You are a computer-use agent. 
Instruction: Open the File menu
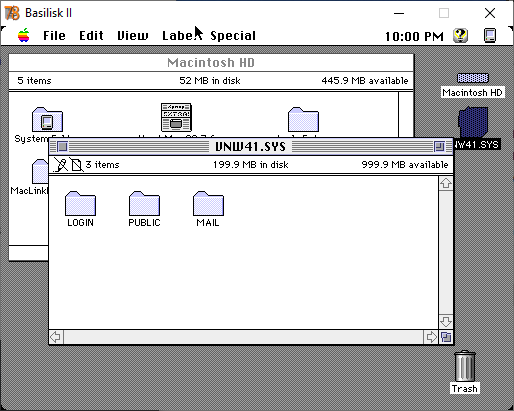(x=54, y=35)
